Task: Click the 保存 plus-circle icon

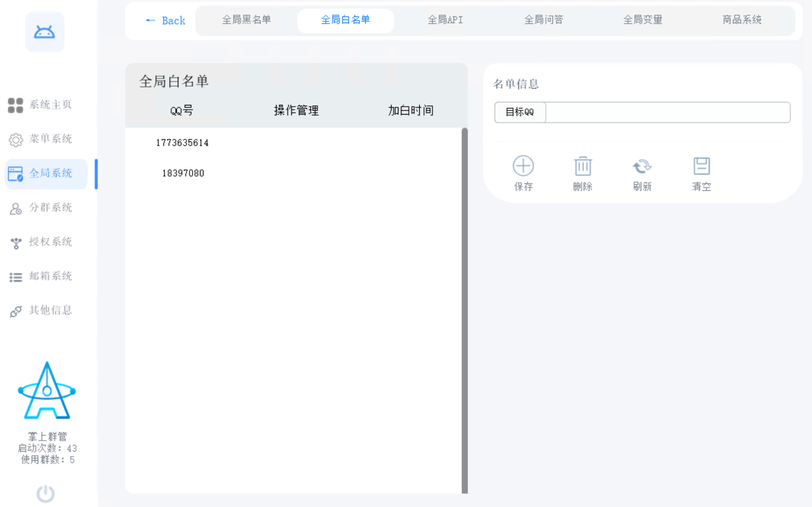Action: 523,166
